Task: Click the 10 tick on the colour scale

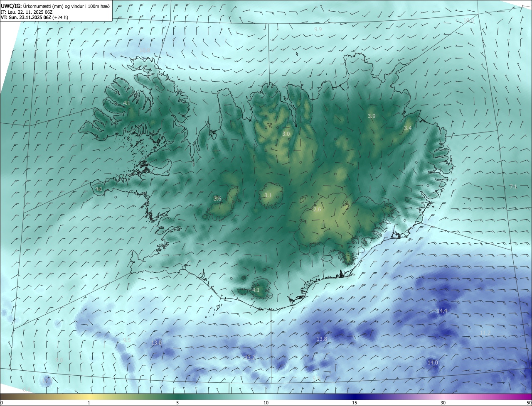Action: (x=266, y=403)
